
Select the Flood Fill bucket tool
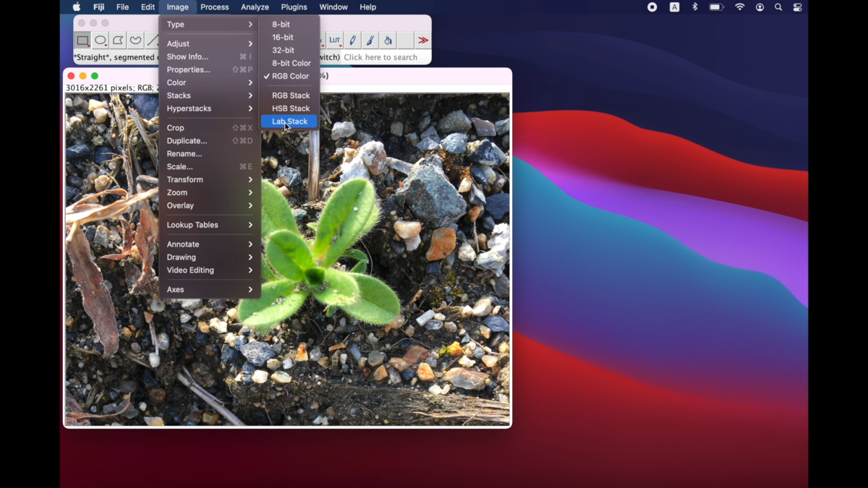click(388, 40)
